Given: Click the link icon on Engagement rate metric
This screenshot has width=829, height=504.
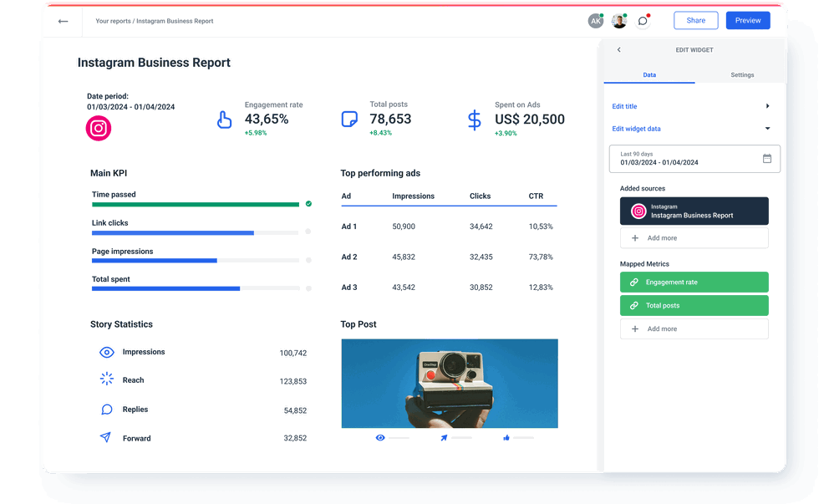Looking at the screenshot, I should (x=636, y=282).
